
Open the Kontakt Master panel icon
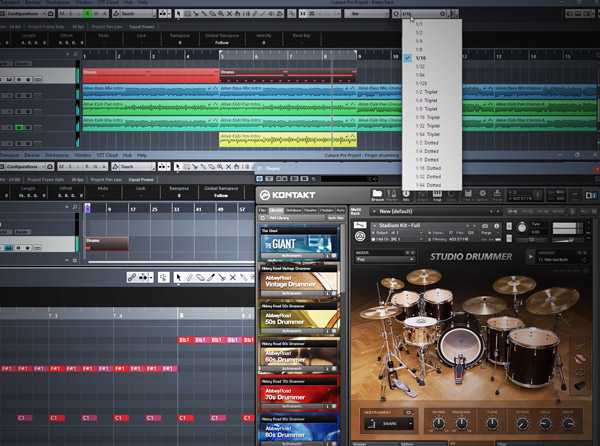pos(391,195)
